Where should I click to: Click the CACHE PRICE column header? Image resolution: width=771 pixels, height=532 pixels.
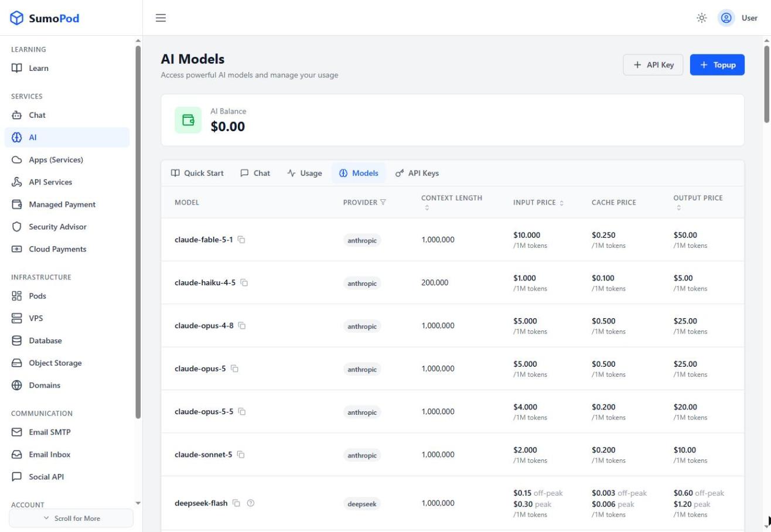(613, 203)
